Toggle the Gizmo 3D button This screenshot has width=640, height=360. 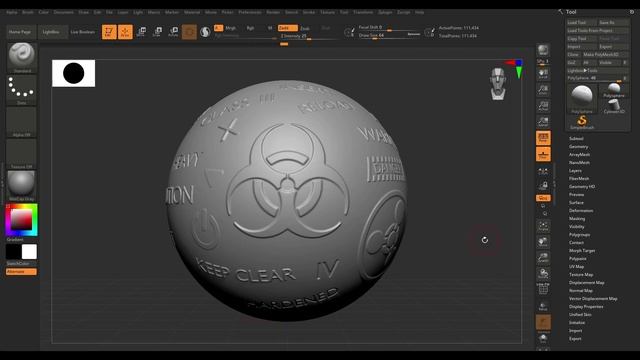click(189, 32)
